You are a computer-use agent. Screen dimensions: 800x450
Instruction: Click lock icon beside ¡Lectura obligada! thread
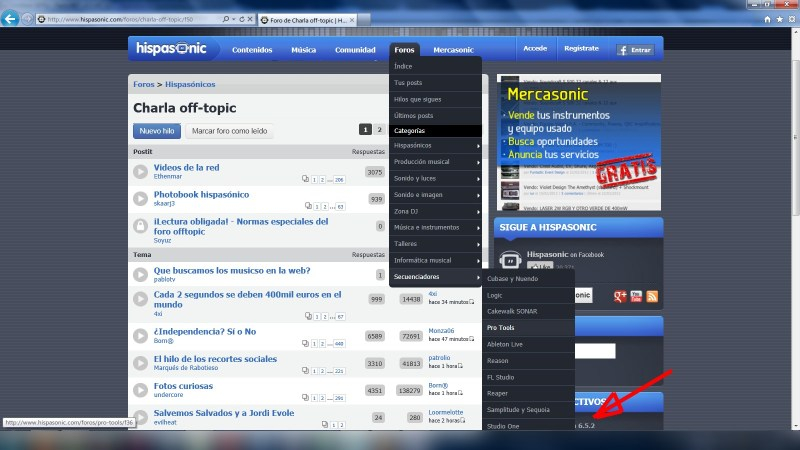point(140,226)
